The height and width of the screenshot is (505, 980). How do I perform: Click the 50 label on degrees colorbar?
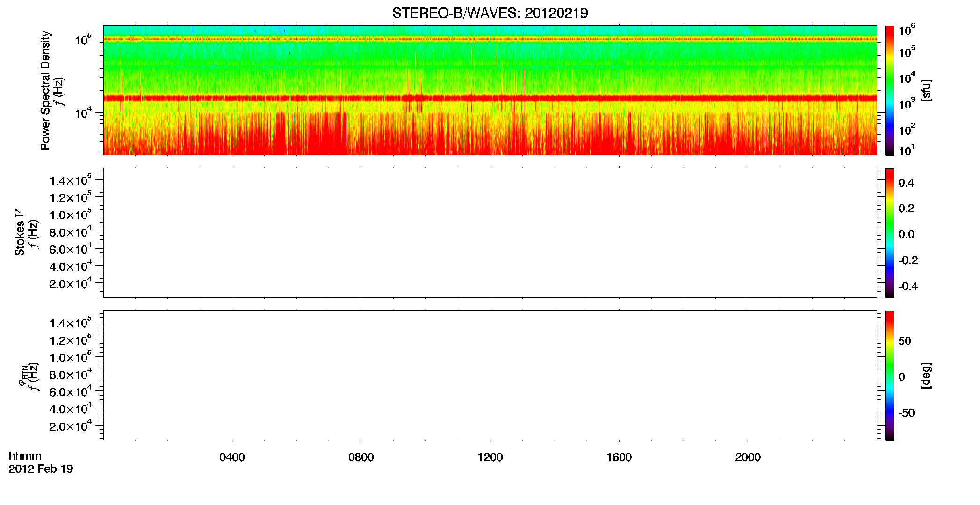(905, 341)
